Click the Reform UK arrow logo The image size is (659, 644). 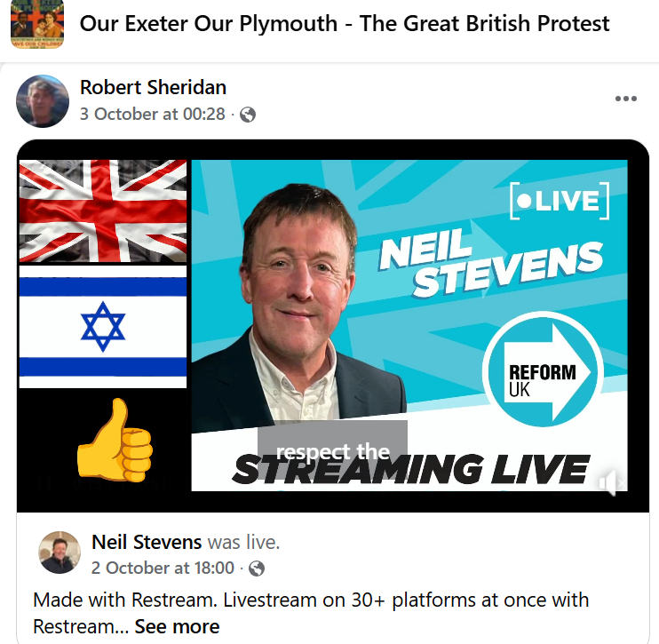pyautogui.click(x=543, y=369)
